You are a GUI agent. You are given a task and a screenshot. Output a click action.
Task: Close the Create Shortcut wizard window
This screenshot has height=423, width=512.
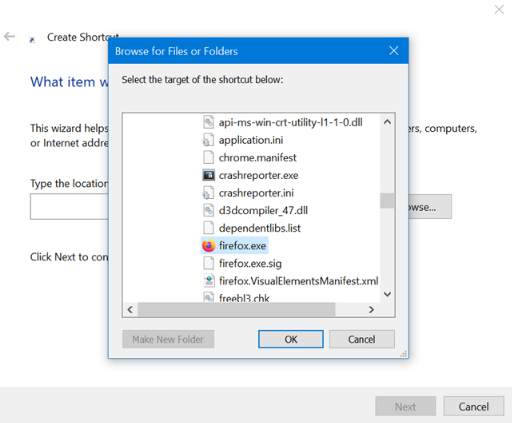coord(499,9)
